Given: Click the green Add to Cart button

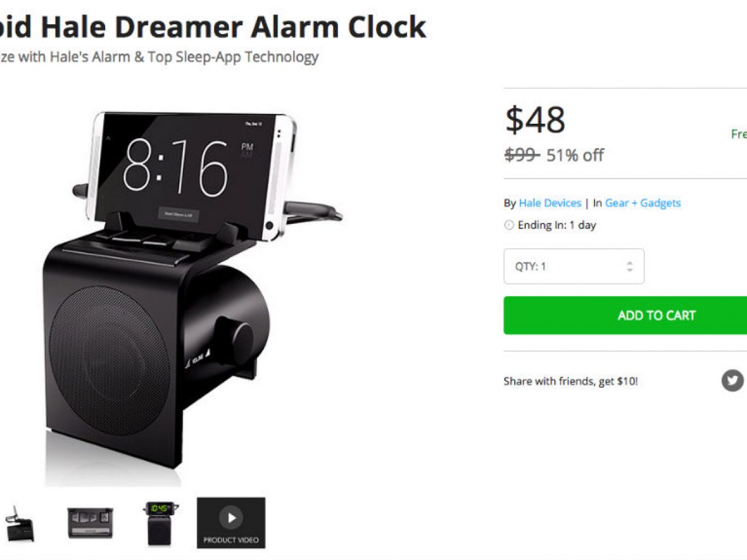Looking at the screenshot, I should [625, 315].
